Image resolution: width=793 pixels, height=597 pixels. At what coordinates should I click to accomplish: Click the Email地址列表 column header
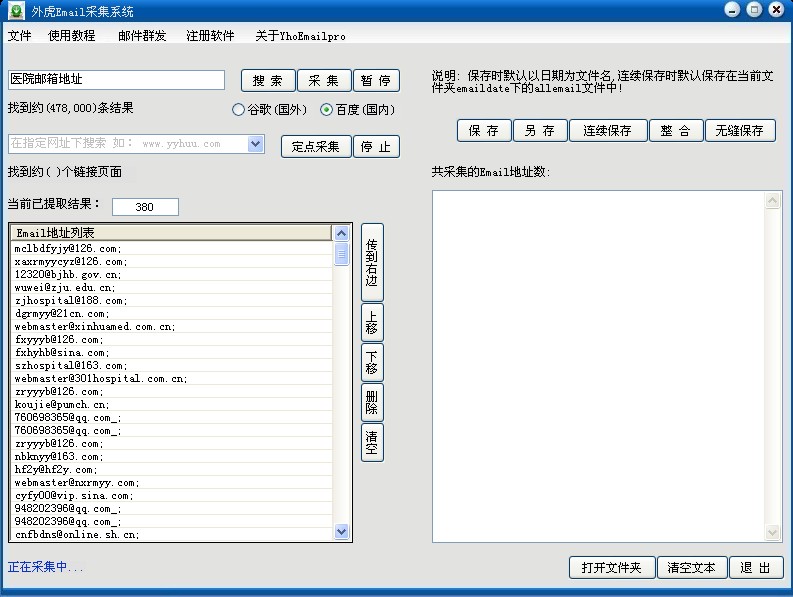click(171, 233)
